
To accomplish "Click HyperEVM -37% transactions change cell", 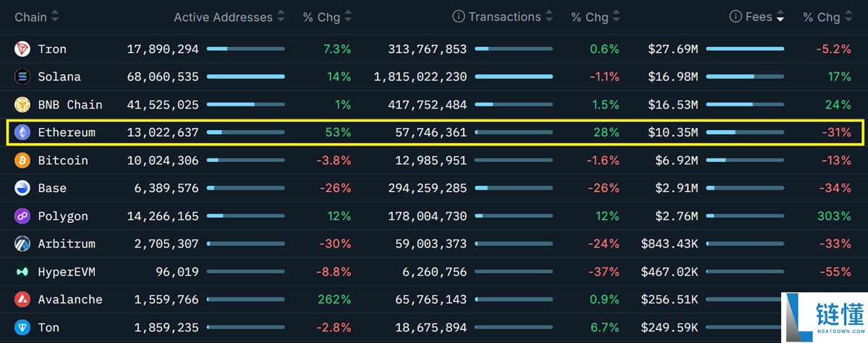I will (603, 272).
